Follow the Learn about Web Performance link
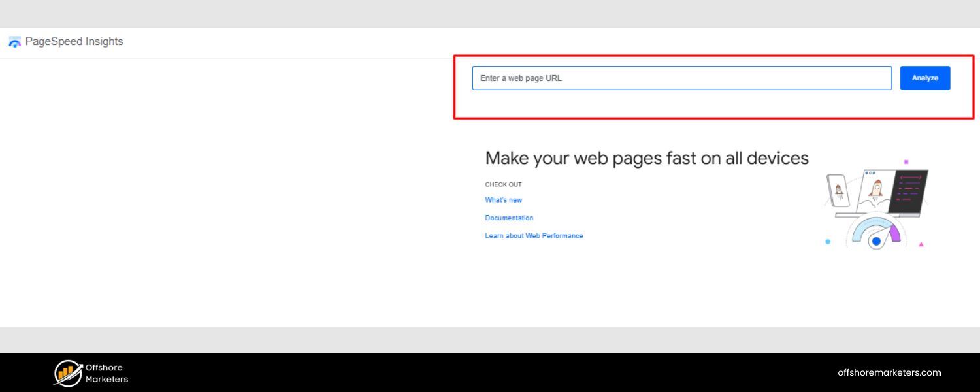This screenshot has height=392, width=980. pos(534,236)
